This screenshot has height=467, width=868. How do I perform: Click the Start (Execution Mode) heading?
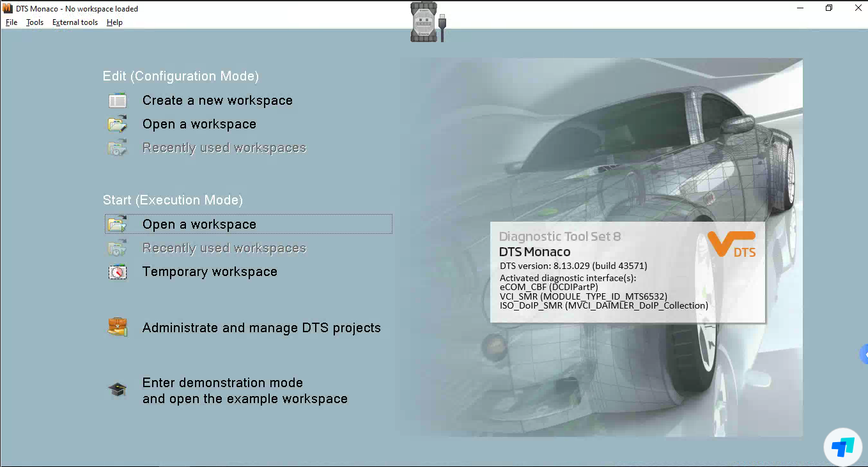pyautogui.click(x=173, y=200)
